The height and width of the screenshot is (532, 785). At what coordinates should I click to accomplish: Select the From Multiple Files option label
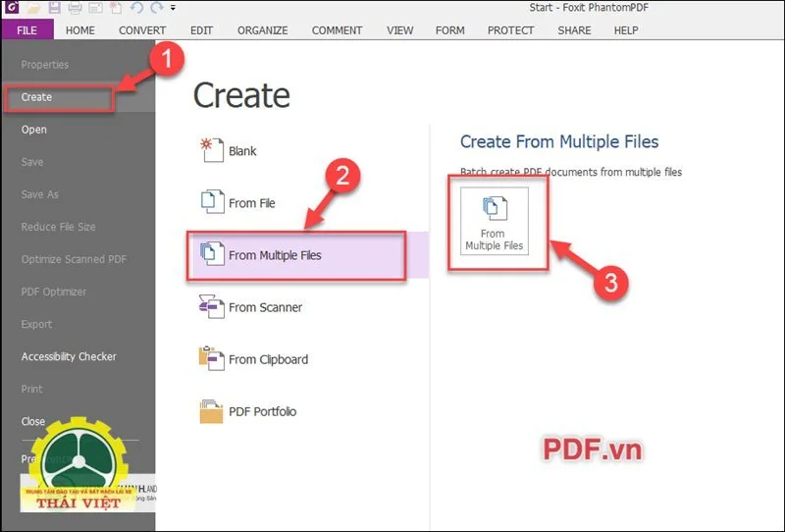pyautogui.click(x=275, y=255)
